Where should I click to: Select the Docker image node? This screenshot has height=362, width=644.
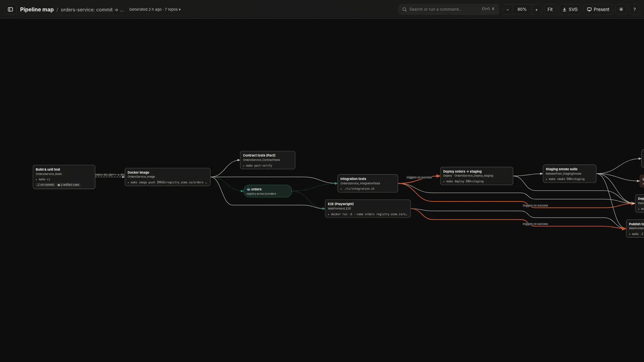point(167,177)
